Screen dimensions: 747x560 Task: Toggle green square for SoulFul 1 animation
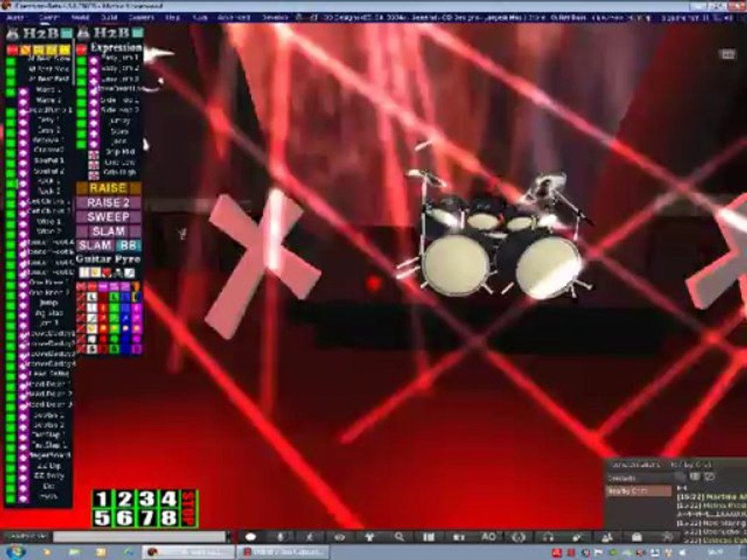pos(10,163)
